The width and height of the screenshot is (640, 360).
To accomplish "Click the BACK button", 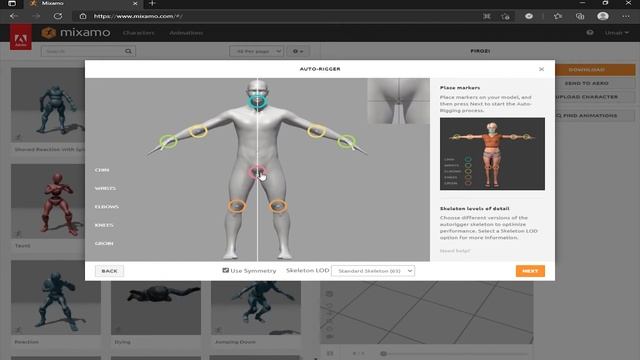I will [109, 271].
